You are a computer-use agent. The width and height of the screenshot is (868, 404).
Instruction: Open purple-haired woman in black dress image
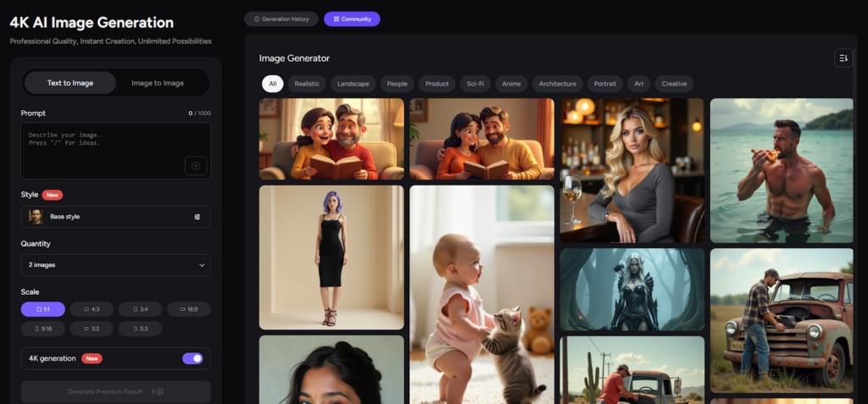pyautogui.click(x=331, y=257)
